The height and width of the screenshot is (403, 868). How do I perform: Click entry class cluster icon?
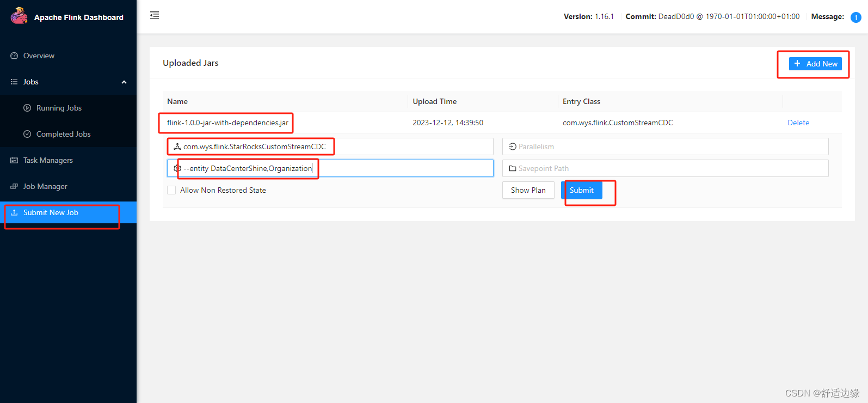click(x=177, y=146)
